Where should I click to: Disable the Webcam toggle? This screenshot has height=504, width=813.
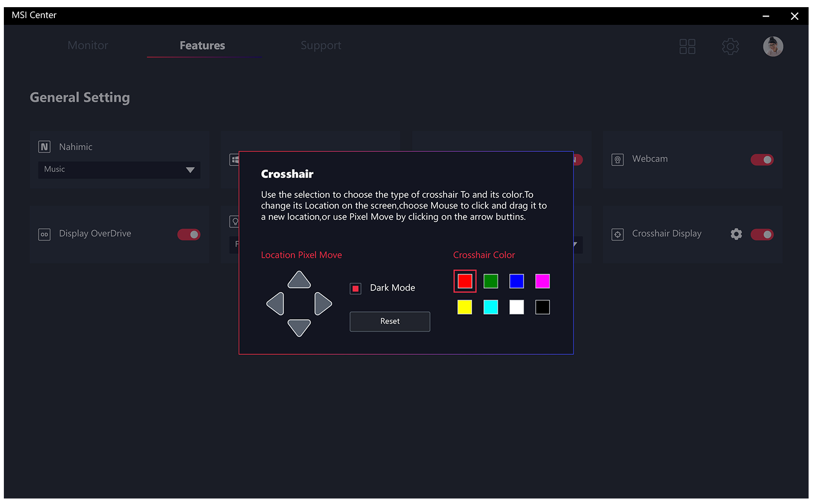click(761, 160)
